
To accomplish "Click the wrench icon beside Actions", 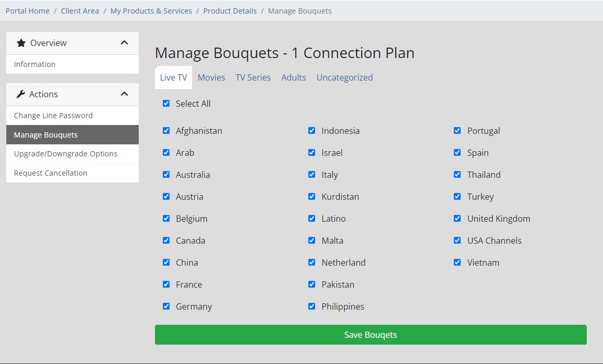I will click(21, 94).
